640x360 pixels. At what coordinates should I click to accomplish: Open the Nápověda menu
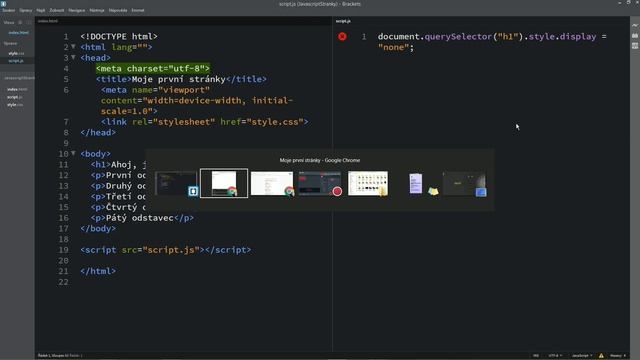(x=118, y=10)
